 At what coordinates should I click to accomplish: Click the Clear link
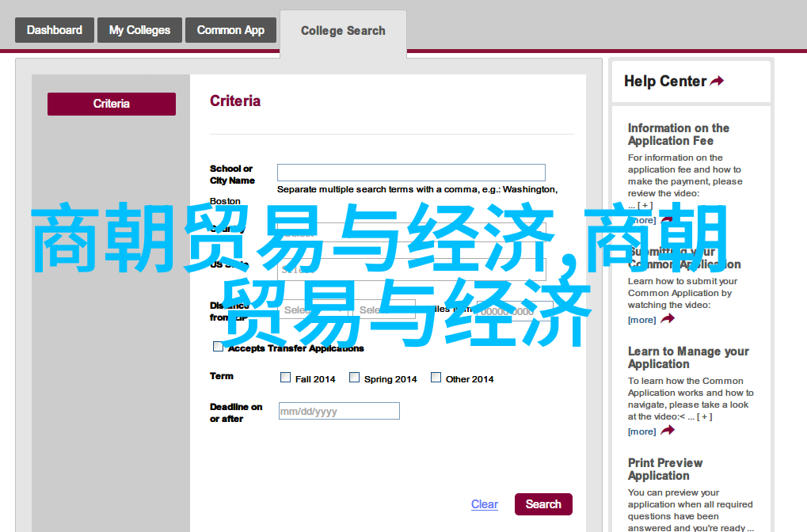pyautogui.click(x=485, y=504)
